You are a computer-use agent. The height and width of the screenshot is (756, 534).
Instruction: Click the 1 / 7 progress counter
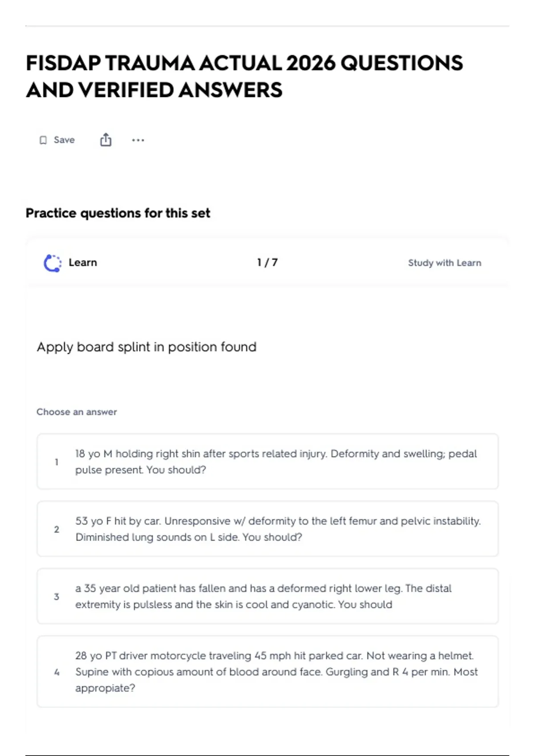coord(267,262)
